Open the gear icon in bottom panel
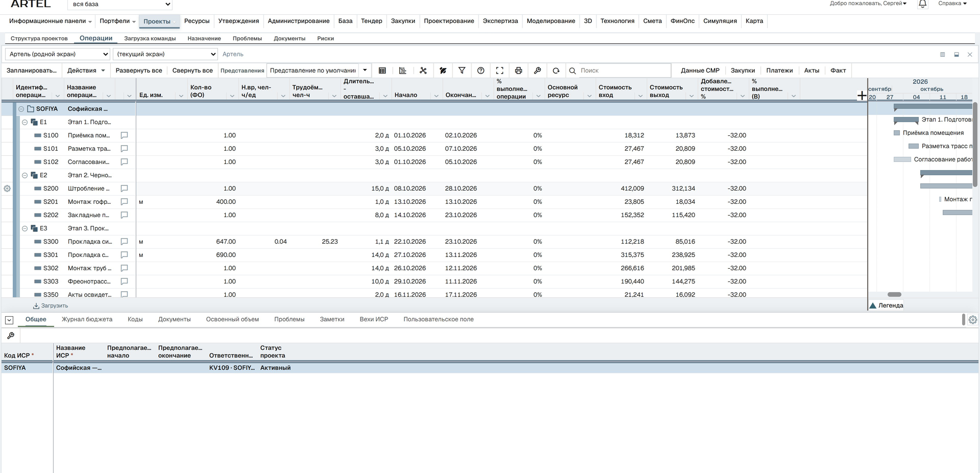Viewport: 980px width, 473px height. 973,320
